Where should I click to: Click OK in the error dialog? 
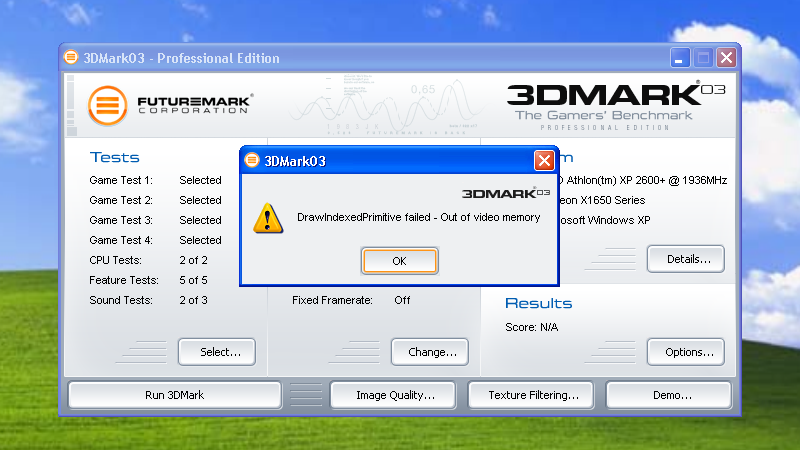point(399,261)
